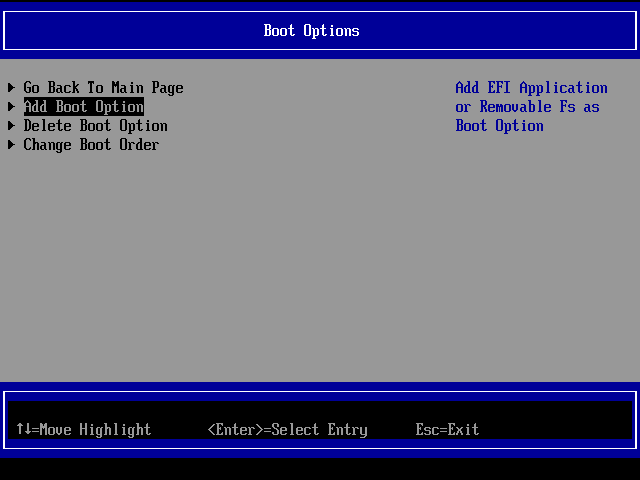Click the <Enter>=Select Entry hint

[x=287, y=430]
